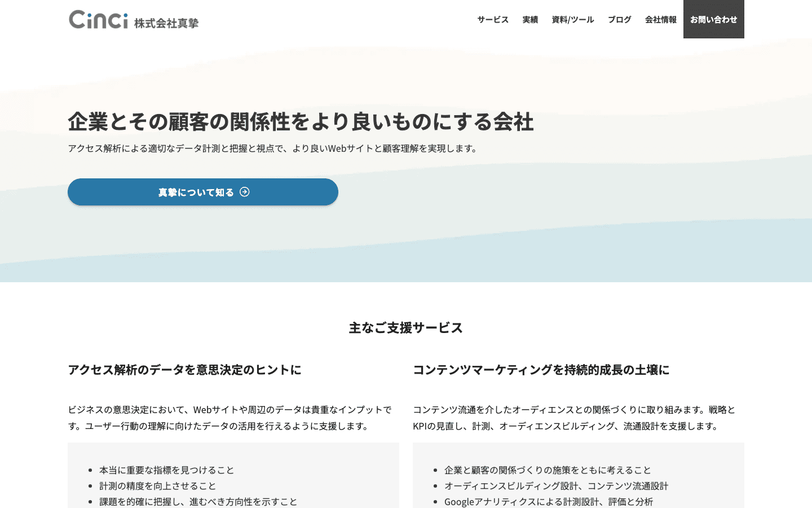
Task: Click the 主なご支援サービス section heading
Action: click(406, 328)
